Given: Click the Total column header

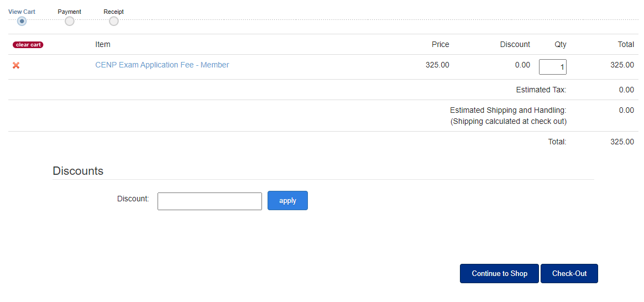Looking at the screenshot, I should pos(626,44).
